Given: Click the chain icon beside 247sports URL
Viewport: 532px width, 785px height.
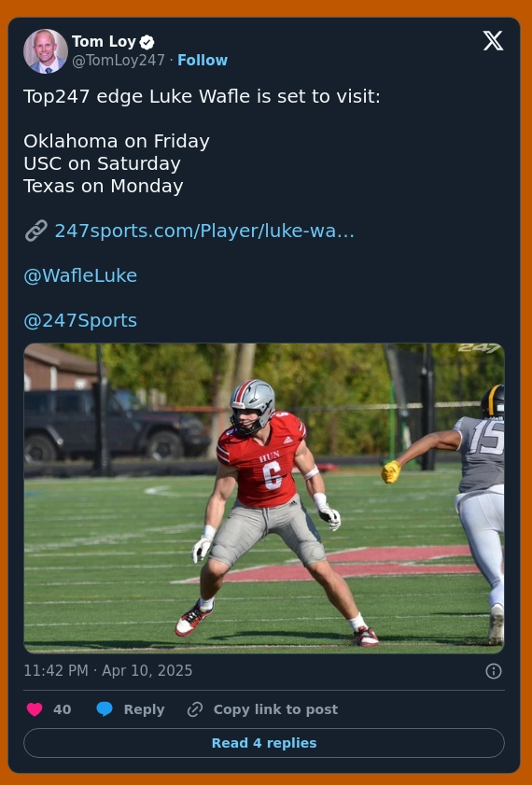Looking at the screenshot, I should click(36, 231).
